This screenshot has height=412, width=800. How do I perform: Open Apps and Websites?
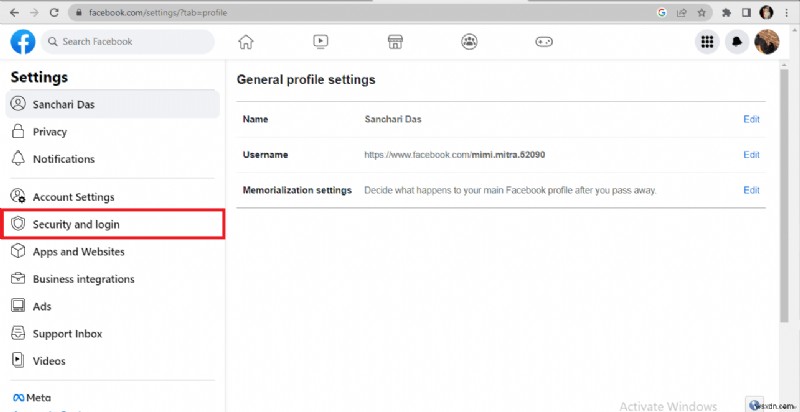point(113,251)
